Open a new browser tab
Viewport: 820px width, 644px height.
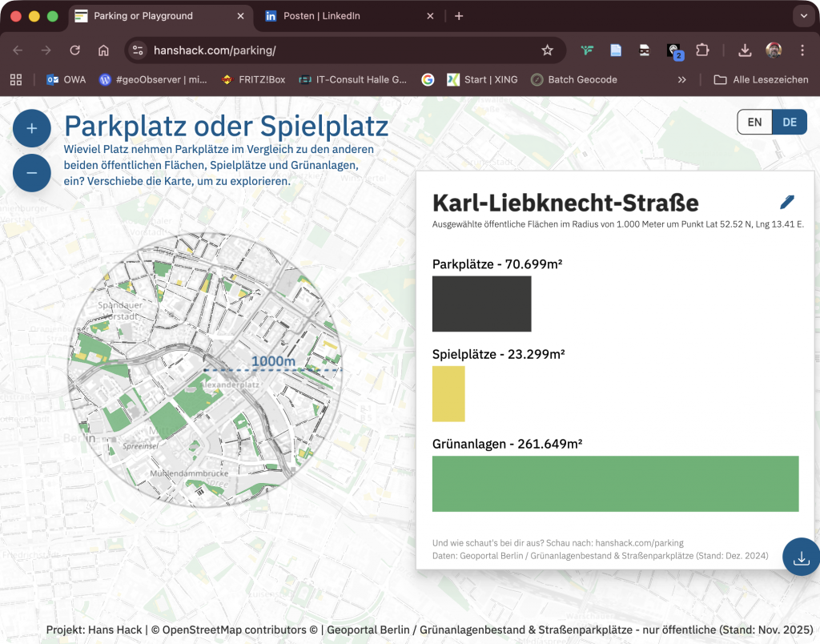pyautogui.click(x=459, y=16)
